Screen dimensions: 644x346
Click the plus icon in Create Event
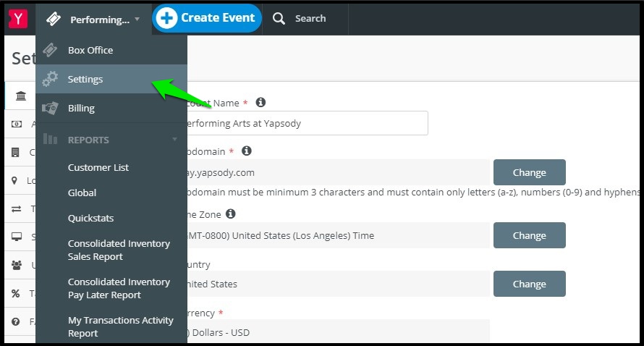(x=166, y=18)
